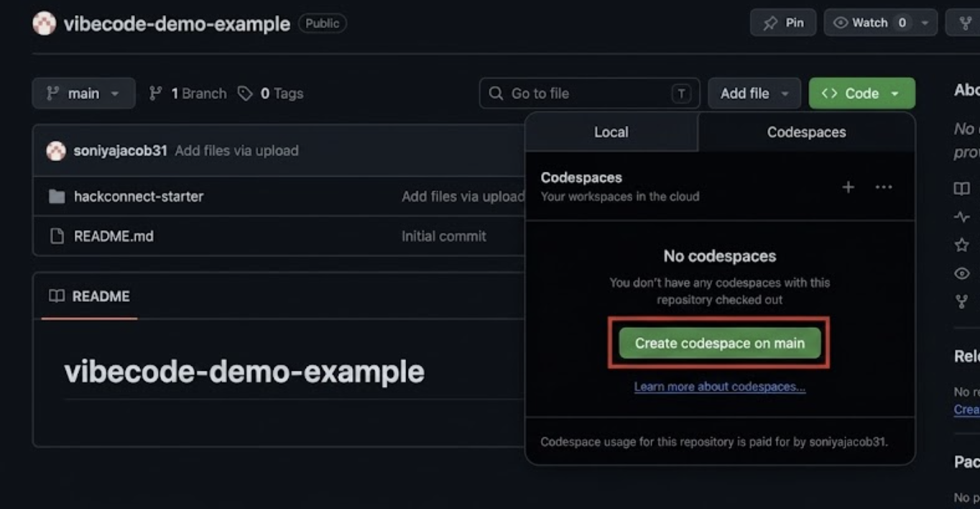
Task: Click Your workspaces in the cloud subtitle
Action: [x=619, y=196]
